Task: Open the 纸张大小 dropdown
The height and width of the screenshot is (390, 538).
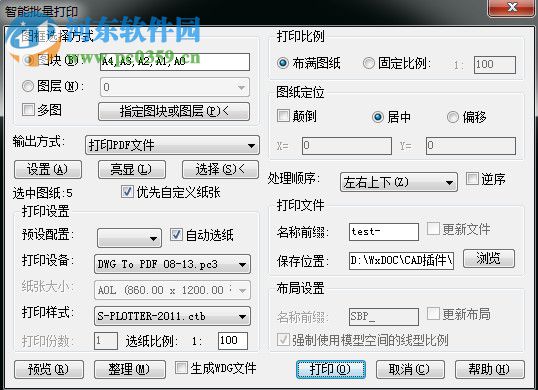Action: (172, 290)
